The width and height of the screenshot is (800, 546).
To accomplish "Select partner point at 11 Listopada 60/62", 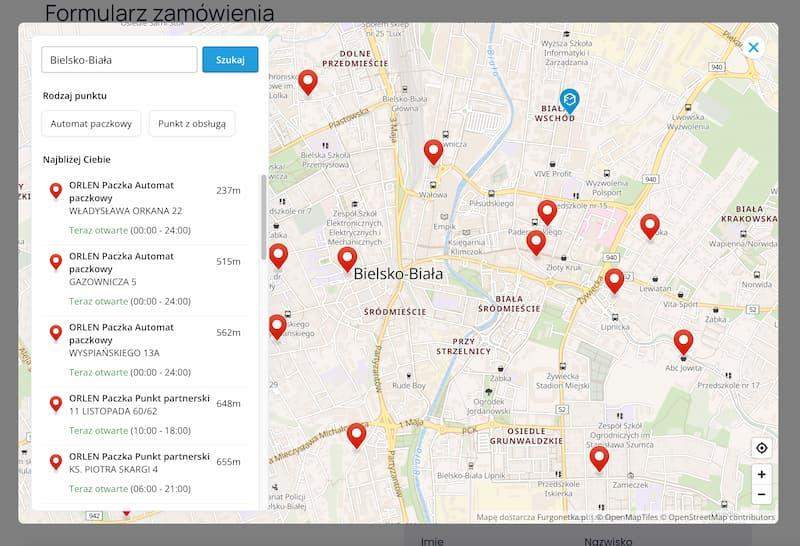I will coord(145,414).
